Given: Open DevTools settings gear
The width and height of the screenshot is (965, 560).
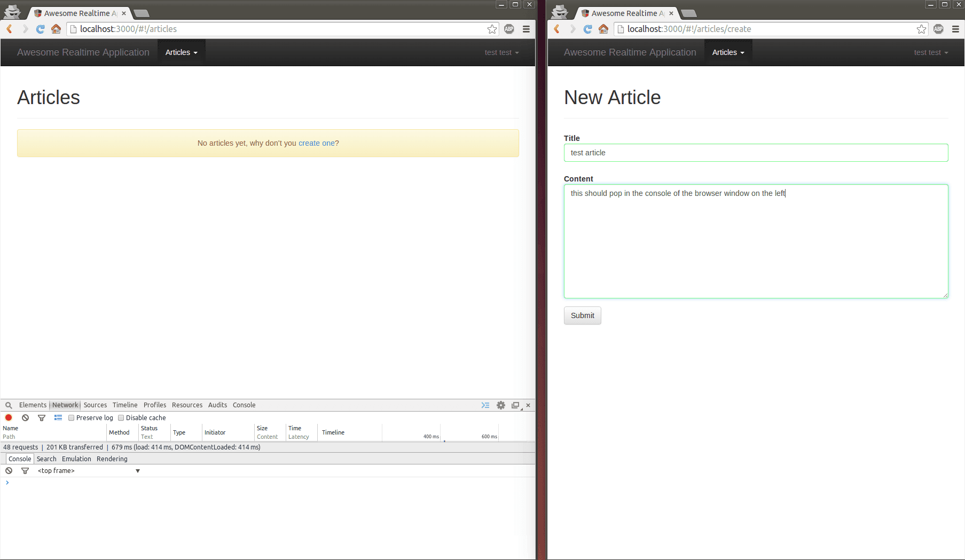Looking at the screenshot, I should [x=500, y=405].
